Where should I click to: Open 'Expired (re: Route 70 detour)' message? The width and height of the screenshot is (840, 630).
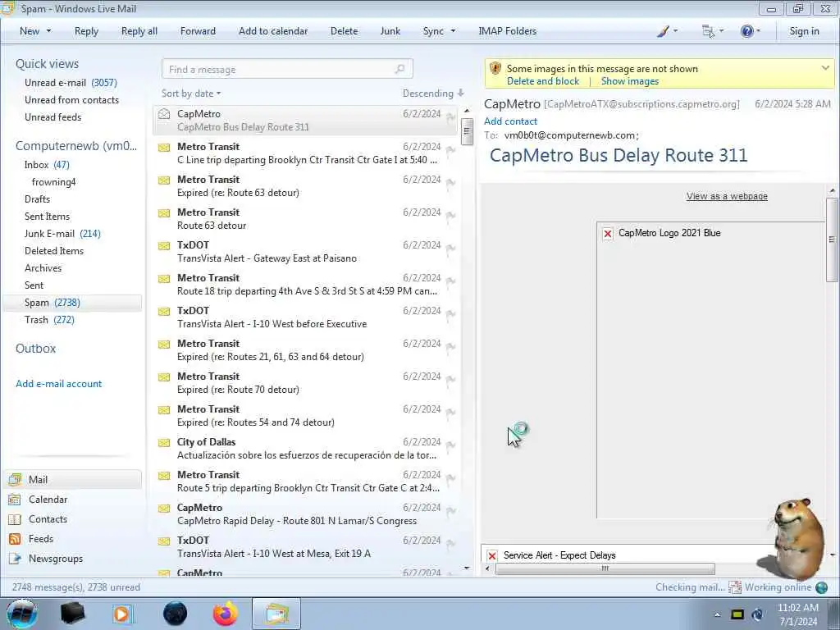click(x=305, y=382)
